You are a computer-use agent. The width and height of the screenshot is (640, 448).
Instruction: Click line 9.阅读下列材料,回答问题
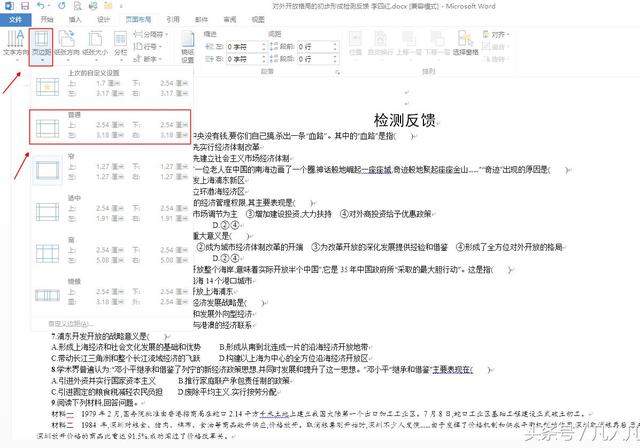point(94,403)
